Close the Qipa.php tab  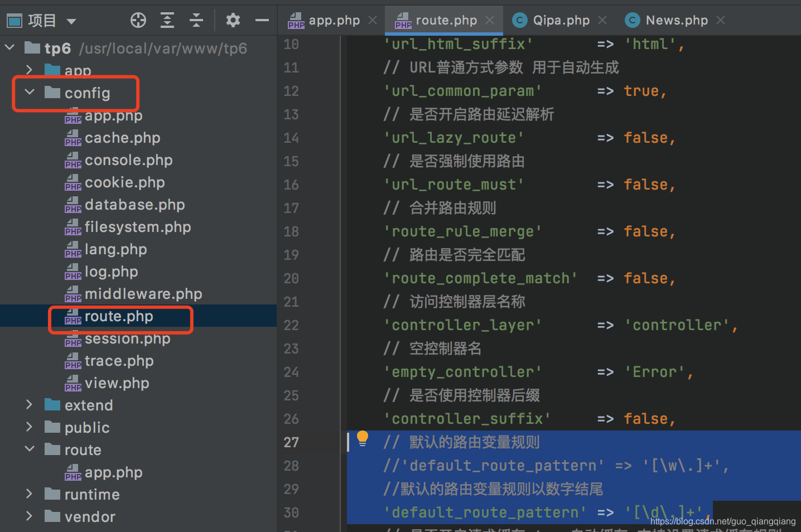tap(602, 21)
